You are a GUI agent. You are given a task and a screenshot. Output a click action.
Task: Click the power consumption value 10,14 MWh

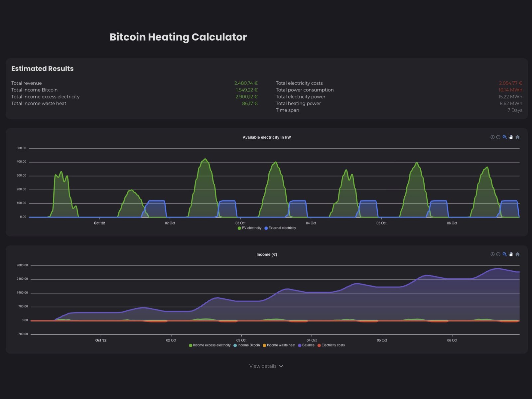pyautogui.click(x=510, y=90)
